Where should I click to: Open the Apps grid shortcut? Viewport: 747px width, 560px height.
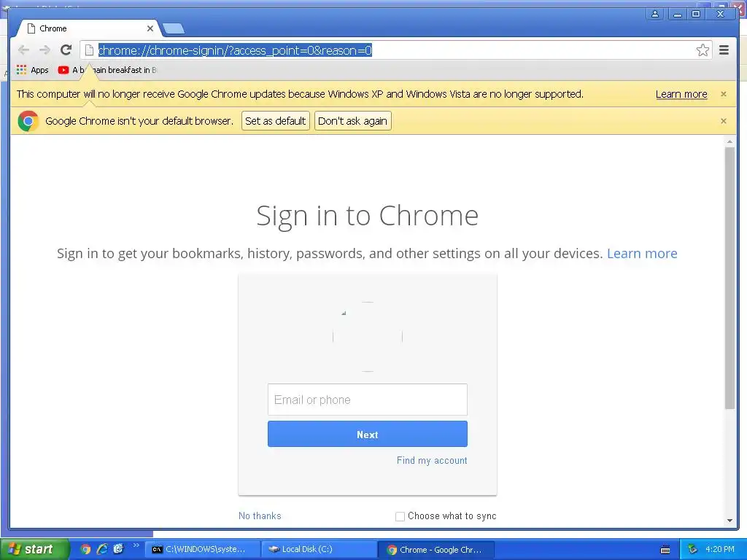pyautogui.click(x=32, y=70)
